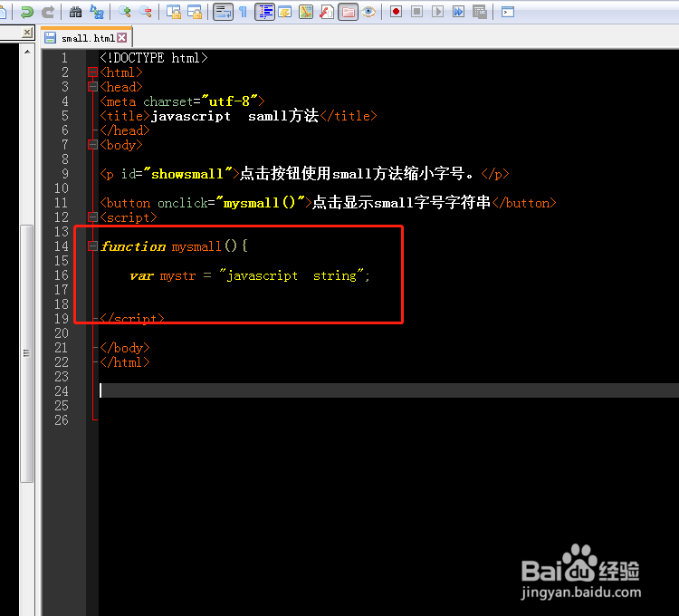Collapse the <head> fold on line 3
This screenshot has width=679, height=616.
coord(92,87)
